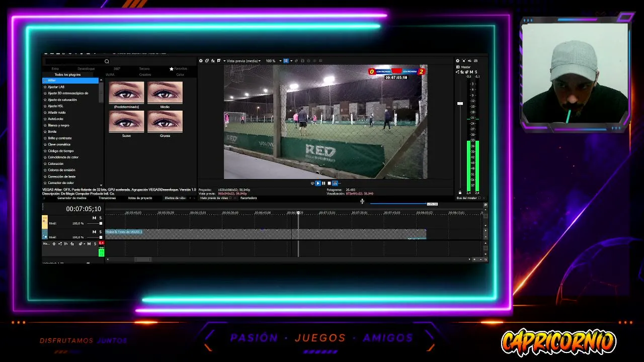Toggle split screen view in preview toolbar
The width and height of the screenshot is (644, 362).
219,61
